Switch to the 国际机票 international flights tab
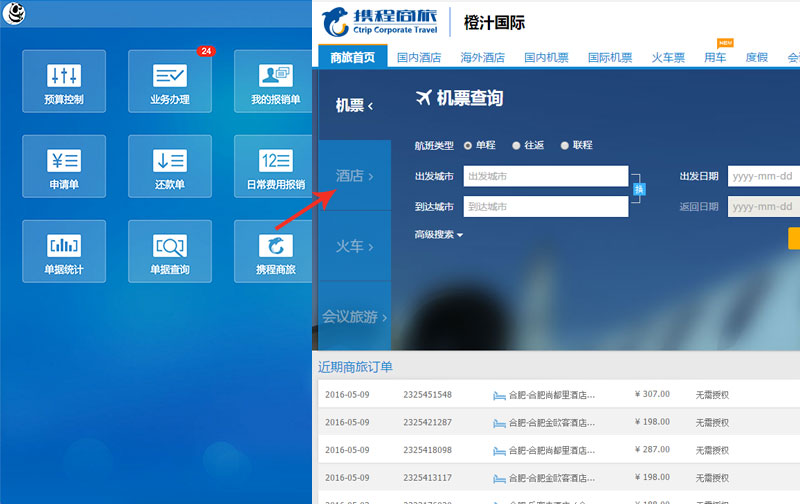 [x=610, y=58]
